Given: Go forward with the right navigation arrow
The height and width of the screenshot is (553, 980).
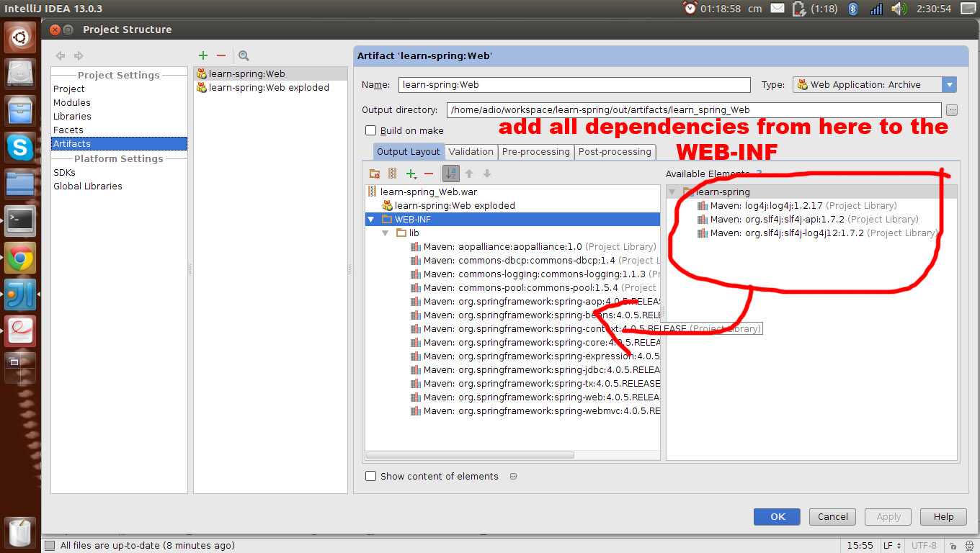Looking at the screenshot, I should tap(79, 55).
